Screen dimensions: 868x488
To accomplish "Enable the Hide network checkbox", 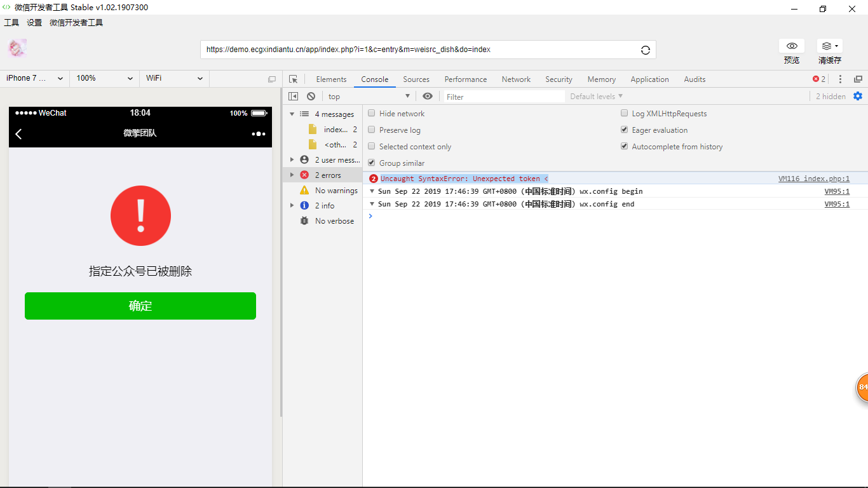I will (x=372, y=114).
